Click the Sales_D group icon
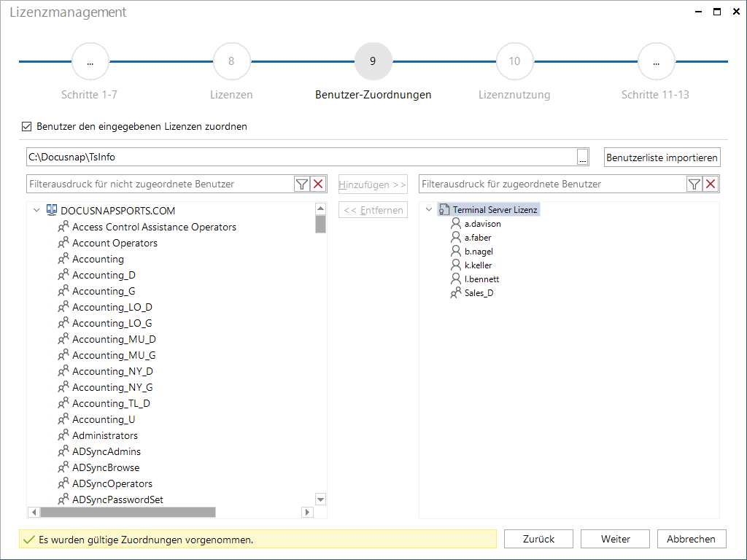This screenshot has width=747, height=560. pos(456,292)
